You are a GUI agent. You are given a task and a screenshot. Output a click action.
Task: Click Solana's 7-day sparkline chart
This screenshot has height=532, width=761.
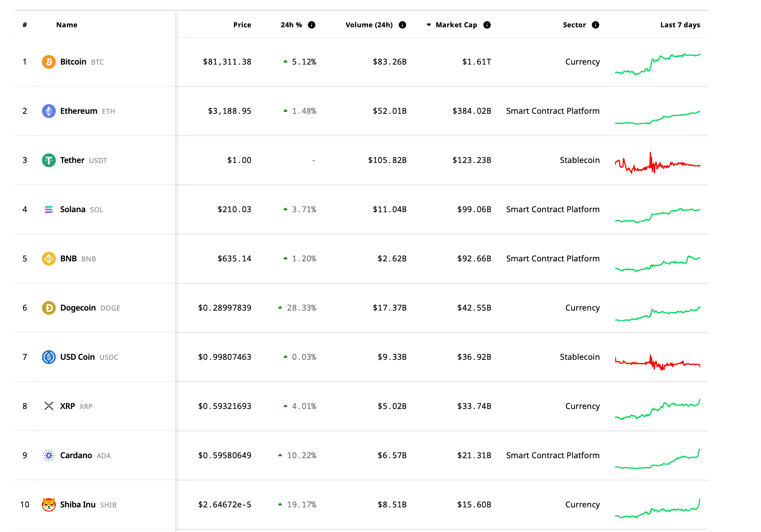point(658,215)
